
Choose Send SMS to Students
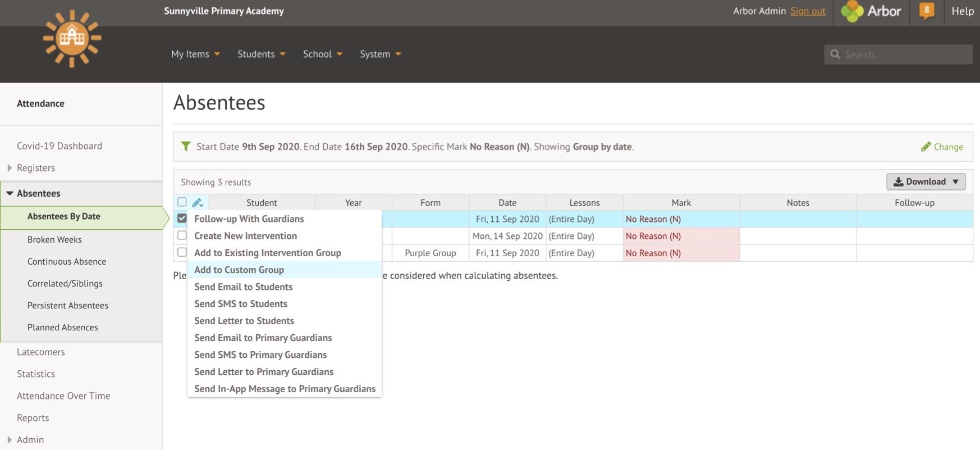(284, 303)
